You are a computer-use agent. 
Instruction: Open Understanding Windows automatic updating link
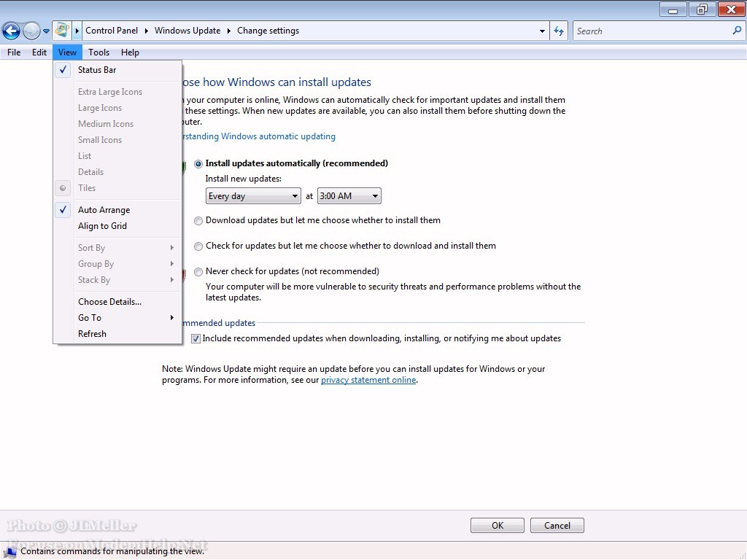click(x=258, y=136)
